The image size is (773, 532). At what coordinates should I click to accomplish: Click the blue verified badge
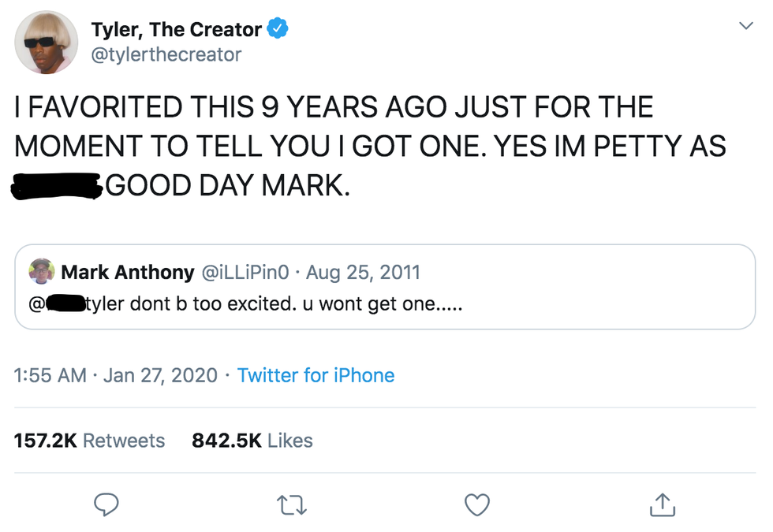coord(278,30)
